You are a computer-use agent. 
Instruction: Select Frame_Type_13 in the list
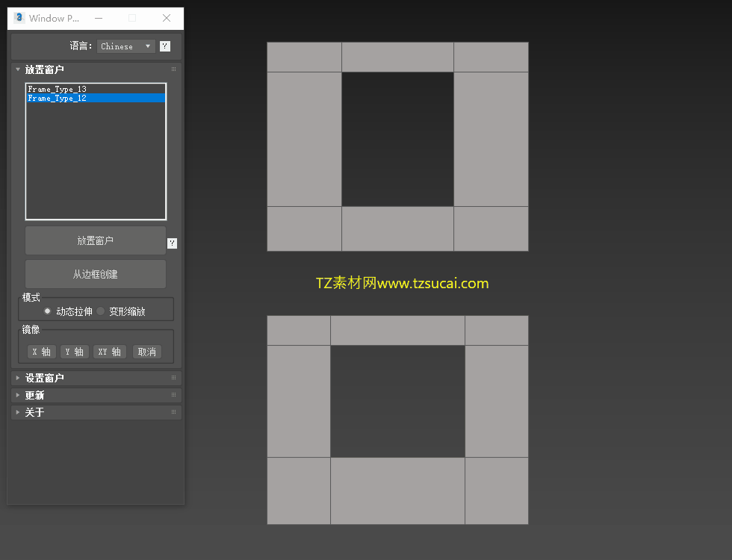[96, 89]
